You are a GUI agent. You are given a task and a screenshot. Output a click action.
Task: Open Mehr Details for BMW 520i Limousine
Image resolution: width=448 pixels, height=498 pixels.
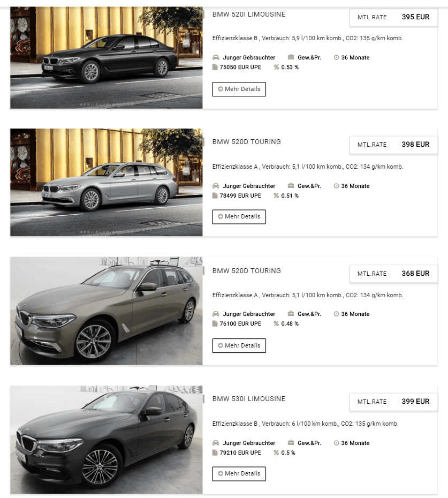(x=239, y=89)
